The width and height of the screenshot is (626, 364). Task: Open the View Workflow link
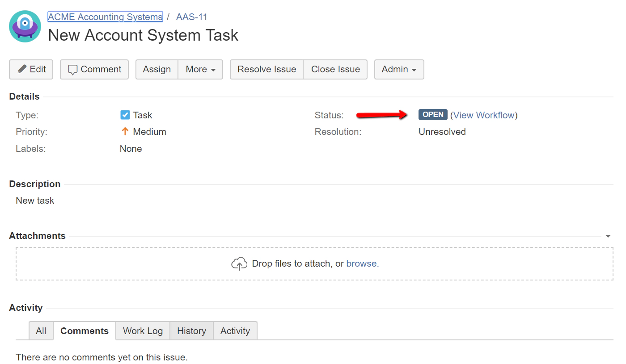pyautogui.click(x=484, y=115)
